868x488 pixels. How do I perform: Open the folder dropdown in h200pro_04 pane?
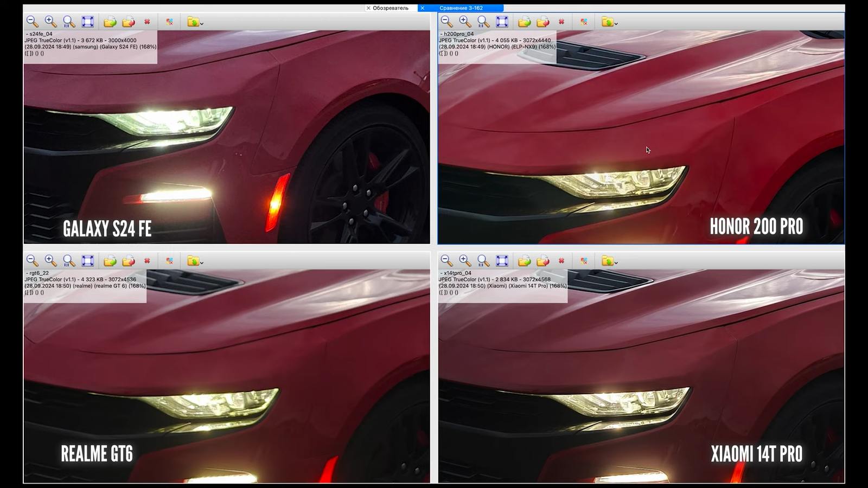click(x=609, y=22)
